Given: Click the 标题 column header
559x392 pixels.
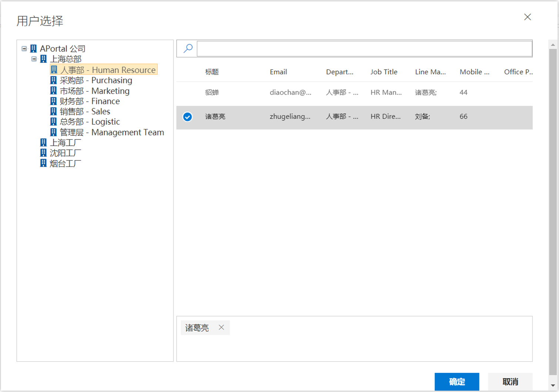Looking at the screenshot, I should [212, 72].
